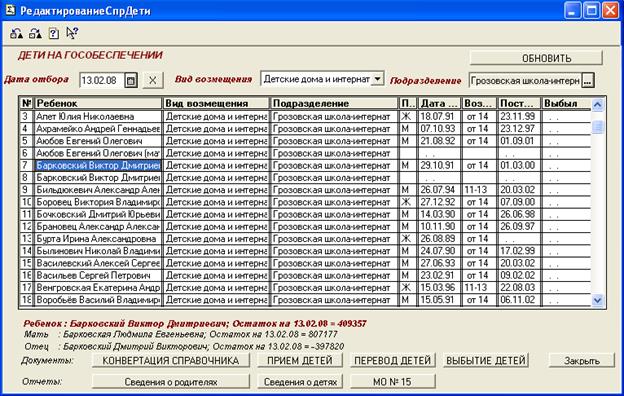Click admission date cell 06.11.02
This screenshot has height=396, width=624.
click(x=519, y=300)
